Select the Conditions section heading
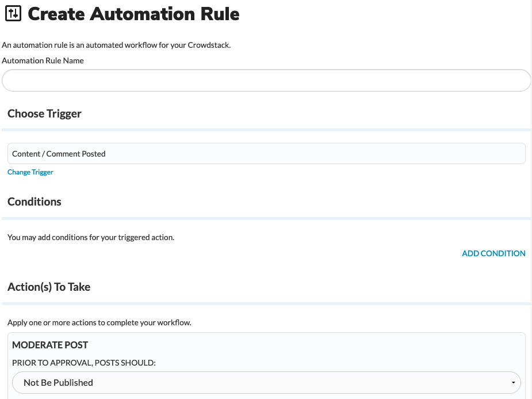 35,202
